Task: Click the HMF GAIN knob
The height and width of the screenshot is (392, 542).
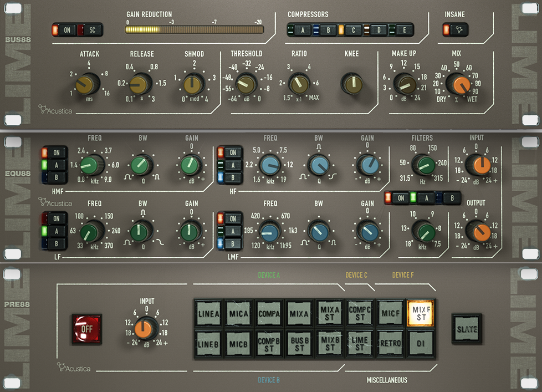Action: 191,165
